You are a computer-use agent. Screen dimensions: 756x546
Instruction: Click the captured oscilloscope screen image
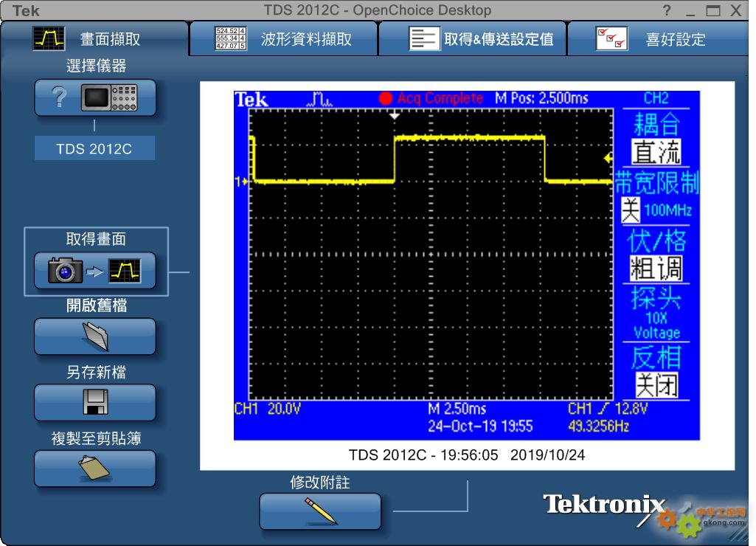(467, 266)
